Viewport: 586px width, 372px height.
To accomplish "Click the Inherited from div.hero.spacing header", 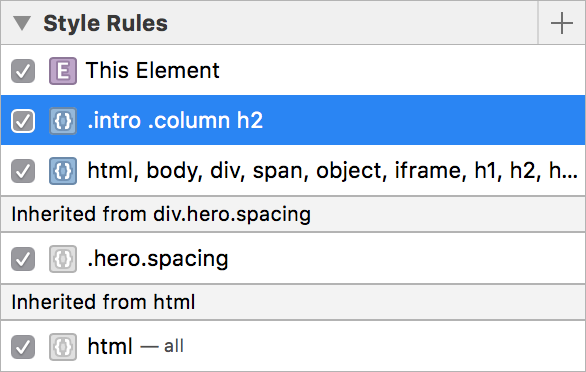I will click(293, 214).
